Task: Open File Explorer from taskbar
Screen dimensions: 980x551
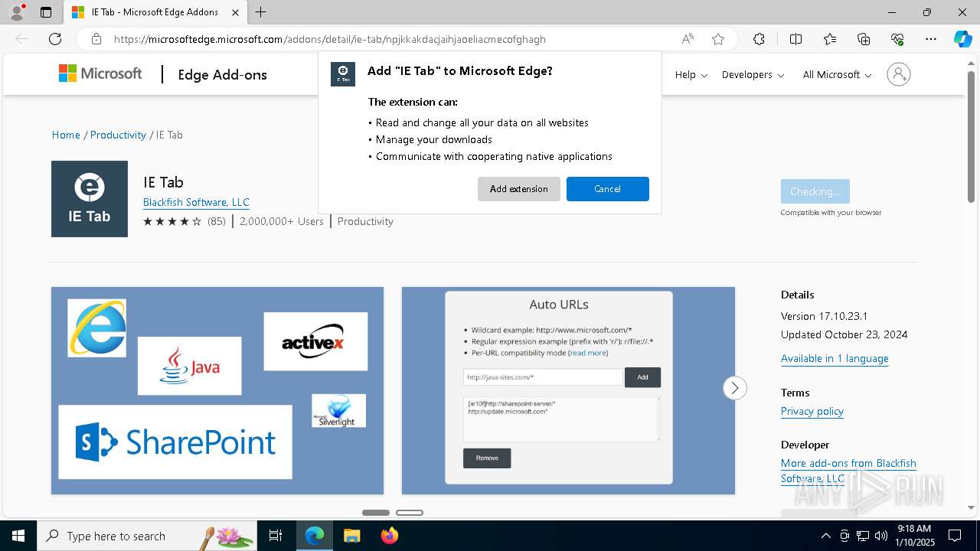Action: tap(351, 536)
